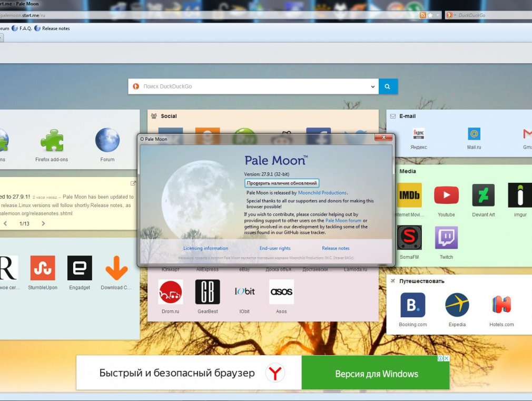Open the Яндекс icon in E-mail
The image size is (532, 401).
(419, 134)
